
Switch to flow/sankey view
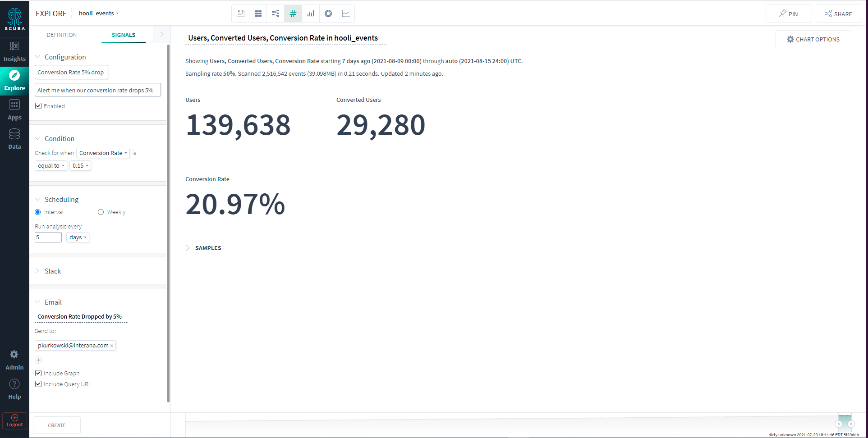(x=276, y=14)
